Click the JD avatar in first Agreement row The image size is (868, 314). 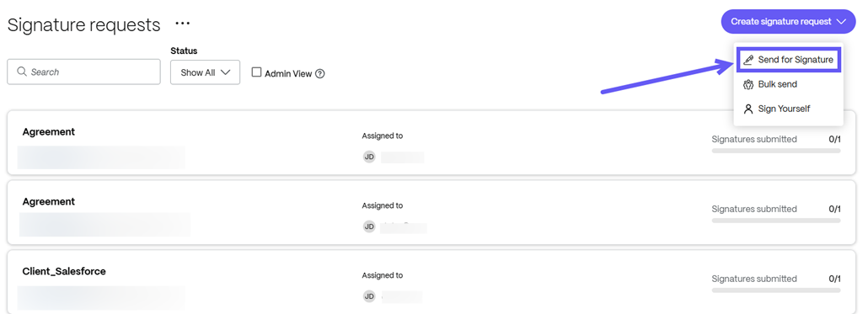369,157
